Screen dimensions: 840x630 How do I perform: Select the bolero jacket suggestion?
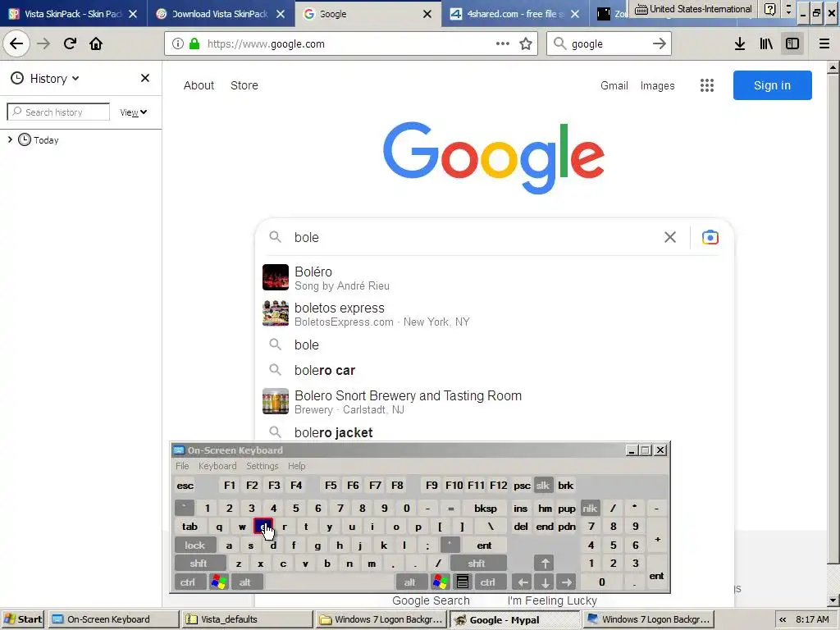pos(493,431)
